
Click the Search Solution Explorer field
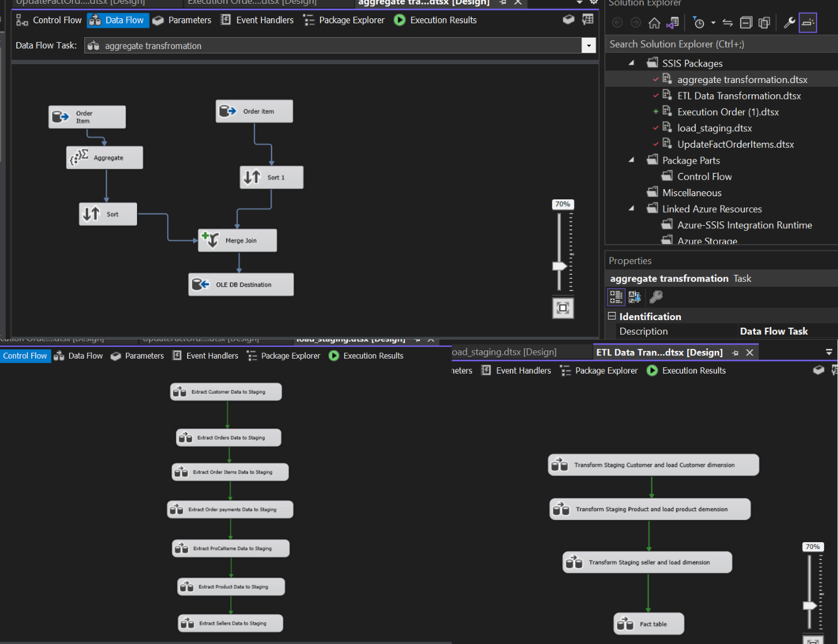tap(717, 44)
